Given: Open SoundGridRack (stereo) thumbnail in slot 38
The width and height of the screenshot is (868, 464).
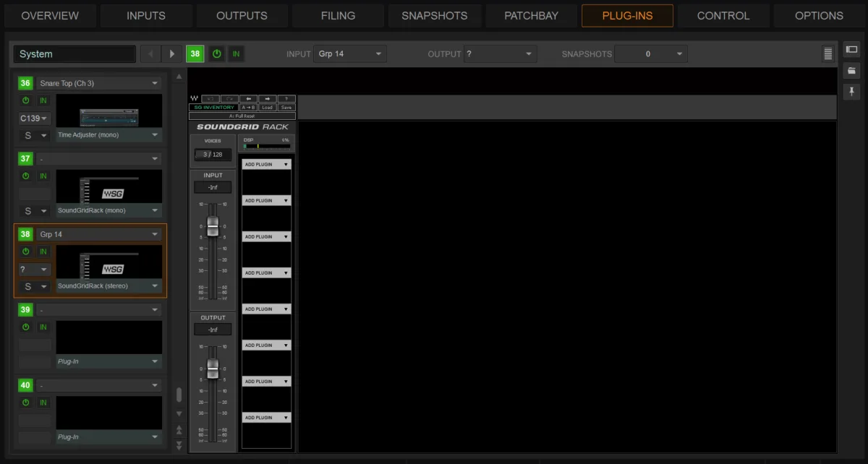Looking at the screenshot, I should (109, 262).
